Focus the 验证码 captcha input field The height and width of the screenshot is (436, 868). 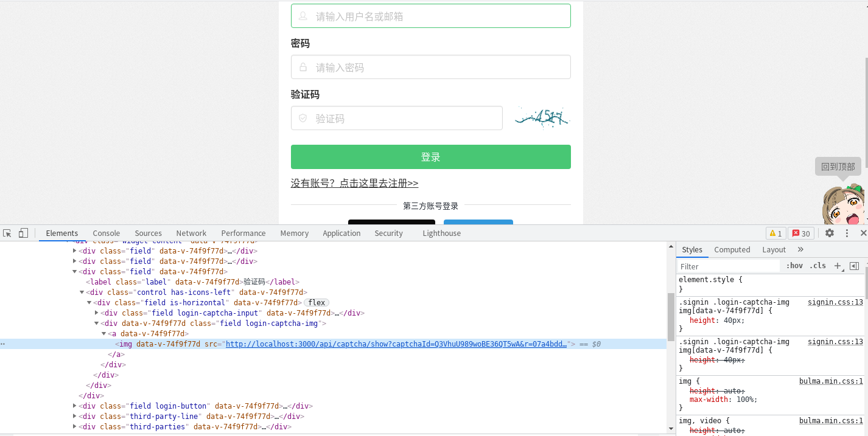(397, 118)
